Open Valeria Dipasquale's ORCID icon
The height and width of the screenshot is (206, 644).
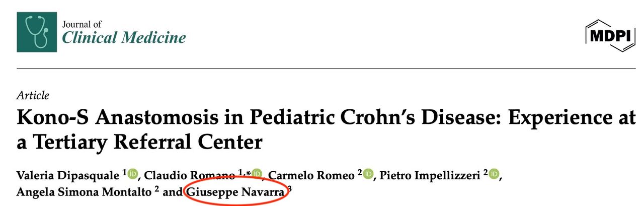[x=133, y=174]
